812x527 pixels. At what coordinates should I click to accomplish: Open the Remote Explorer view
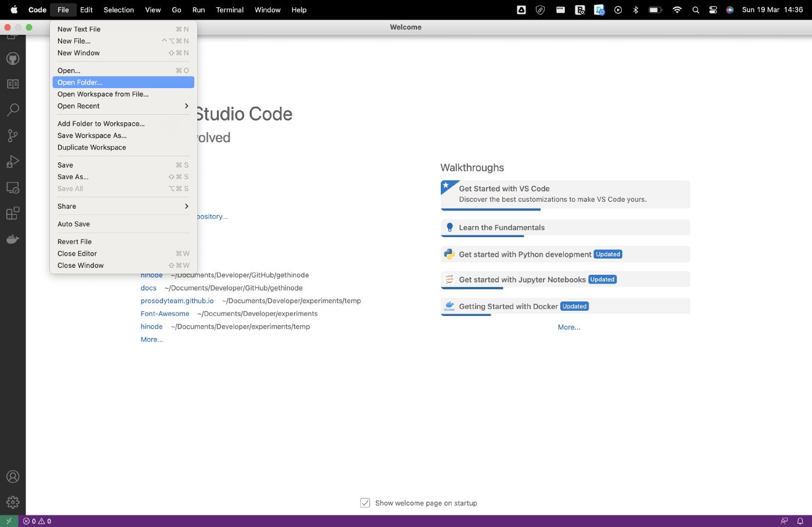coord(13,188)
